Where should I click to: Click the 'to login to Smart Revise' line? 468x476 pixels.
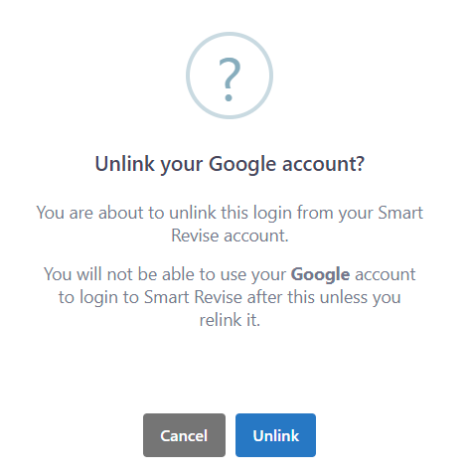point(150,297)
